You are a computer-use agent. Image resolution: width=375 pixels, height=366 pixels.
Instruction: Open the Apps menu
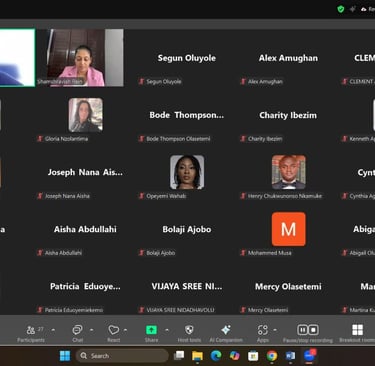(x=263, y=334)
